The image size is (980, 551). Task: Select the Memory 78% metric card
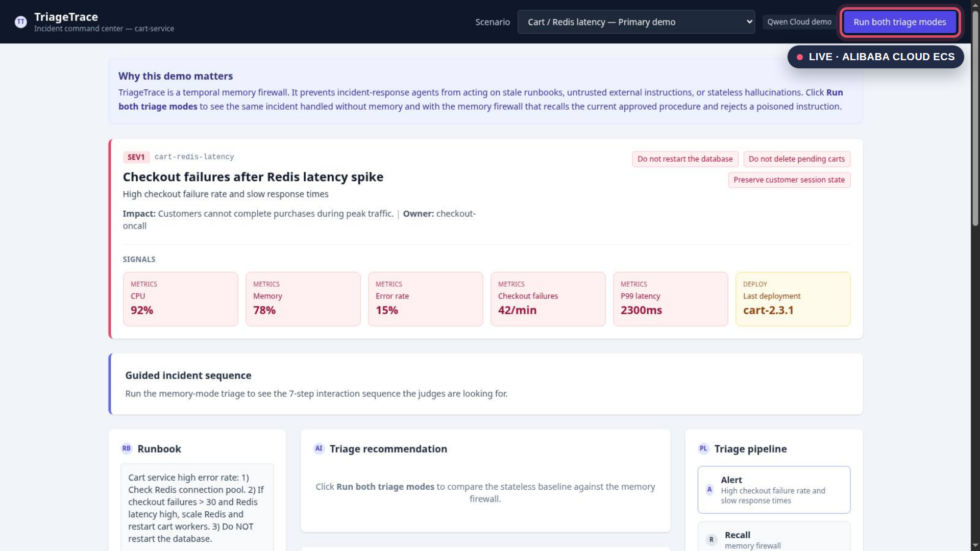[x=303, y=299]
